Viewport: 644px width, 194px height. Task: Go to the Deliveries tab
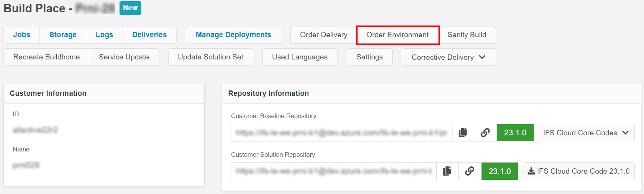[x=149, y=35]
